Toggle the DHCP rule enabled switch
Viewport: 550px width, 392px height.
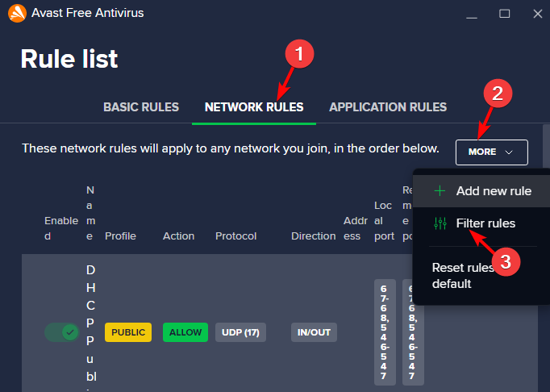62,332
